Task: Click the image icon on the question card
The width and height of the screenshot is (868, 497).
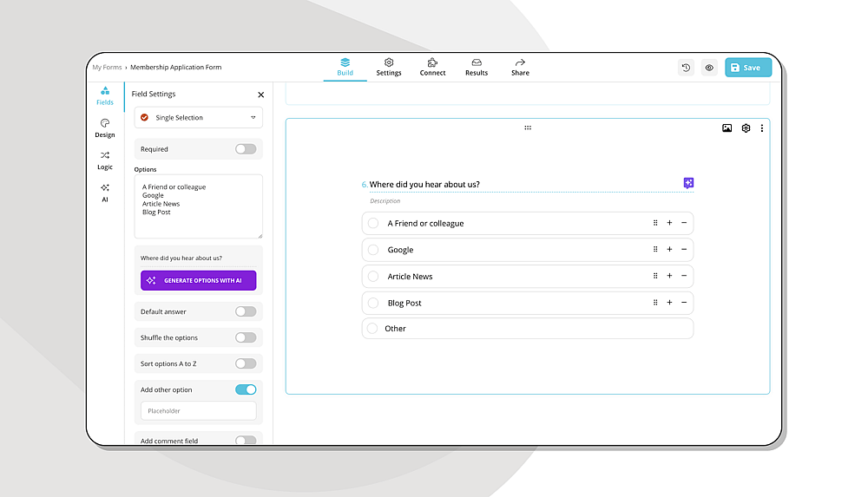Action: (x=727, y=128)
